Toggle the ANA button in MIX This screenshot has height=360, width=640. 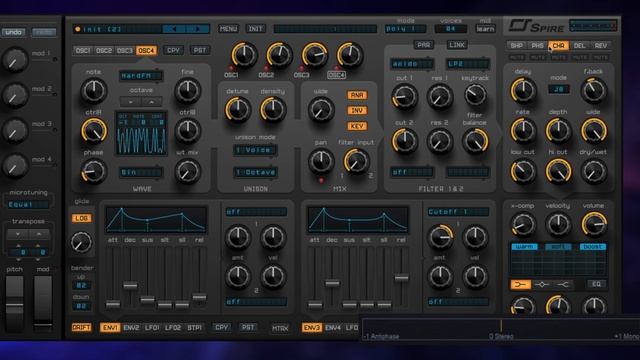(x=357, y=95)
